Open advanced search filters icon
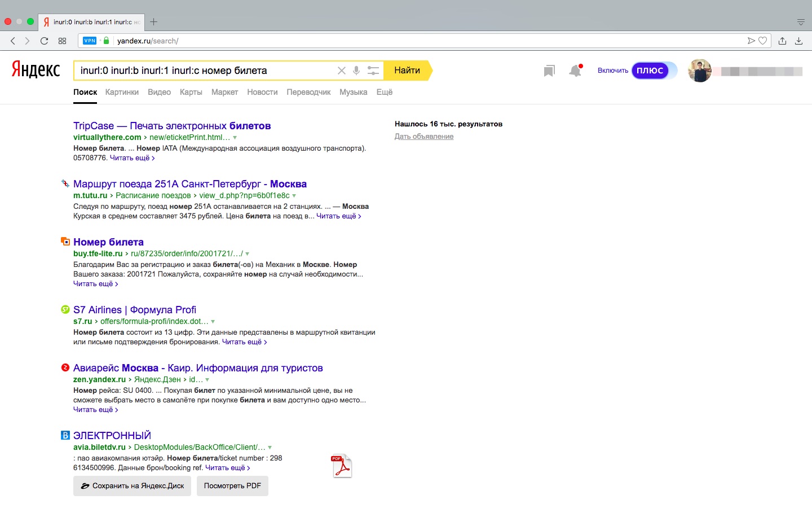 (x=373, y=71)
